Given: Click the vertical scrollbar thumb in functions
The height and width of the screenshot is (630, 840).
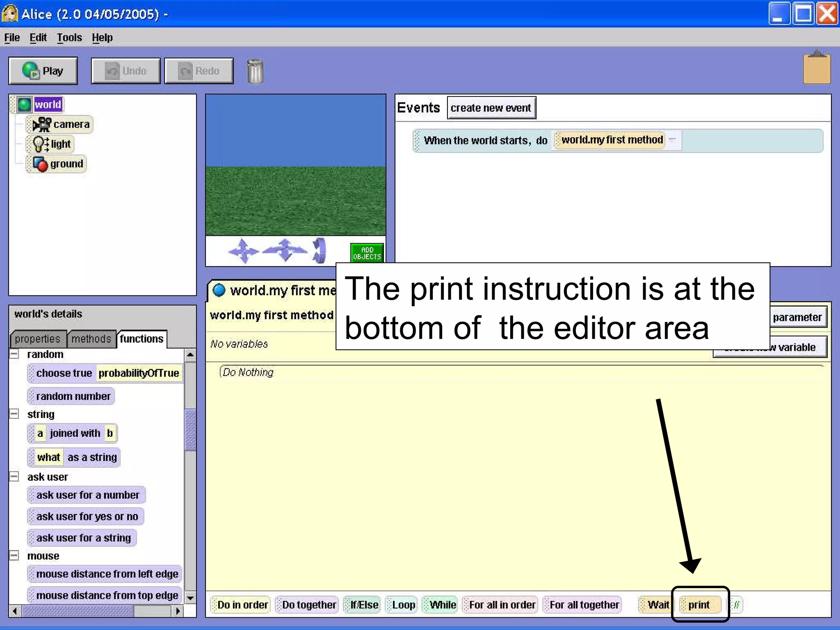Looking at the screenshot, I should (190, 430).
